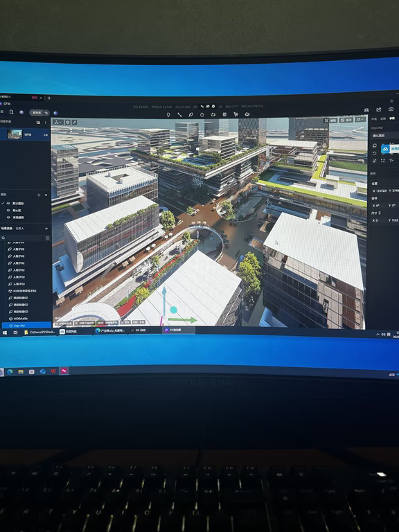Viewport: 399px width, 532px height.
Task: Open the 默认图层 layer dropdown in right panel
Action: click(x=384, y=135)
